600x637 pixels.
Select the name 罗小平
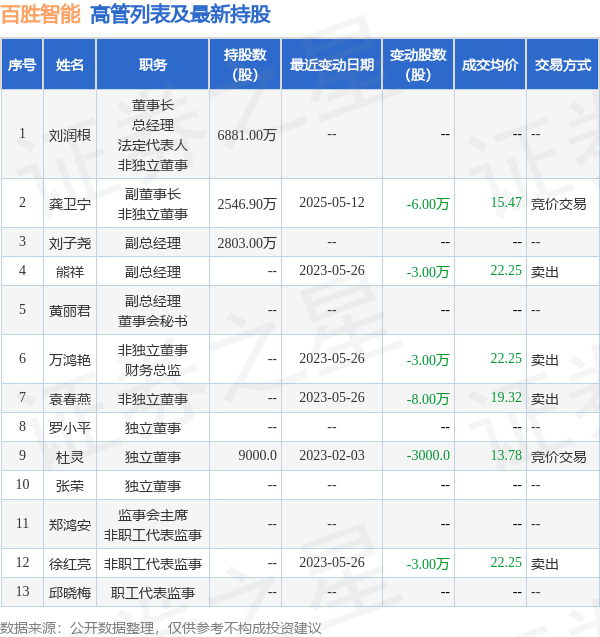click(69, 428)
